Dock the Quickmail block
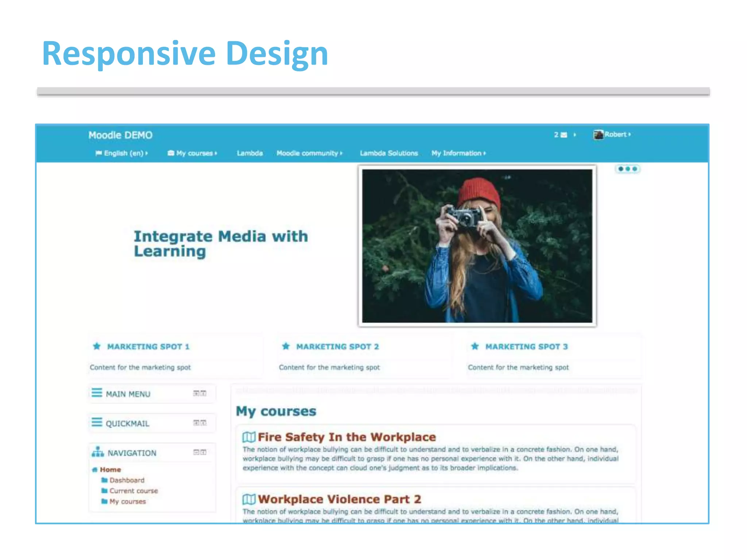The height and width of the screenshot is (560, 747). pyautogui.click(x=204, y=423)
